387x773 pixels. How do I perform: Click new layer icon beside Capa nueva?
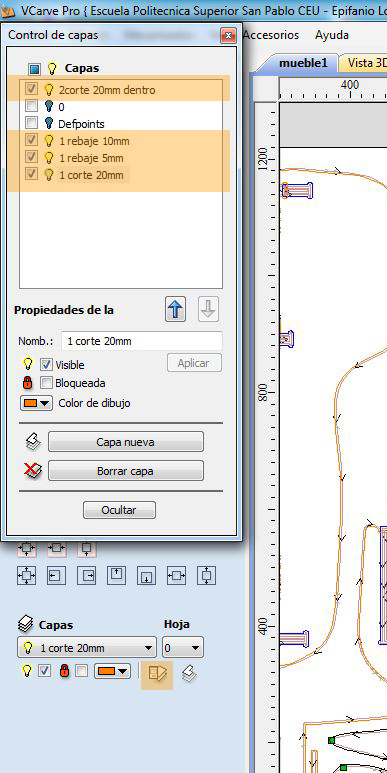(33, 442)
